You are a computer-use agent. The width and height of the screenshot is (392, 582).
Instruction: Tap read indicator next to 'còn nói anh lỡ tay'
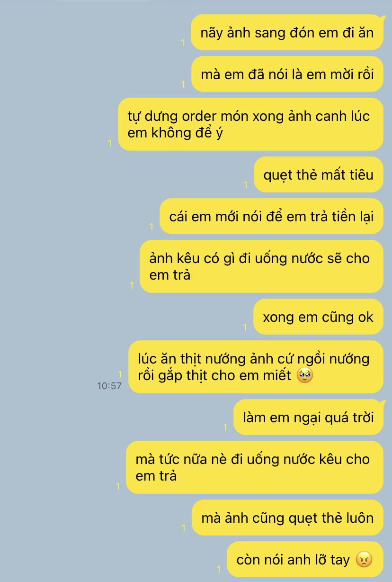coord(219,570)
